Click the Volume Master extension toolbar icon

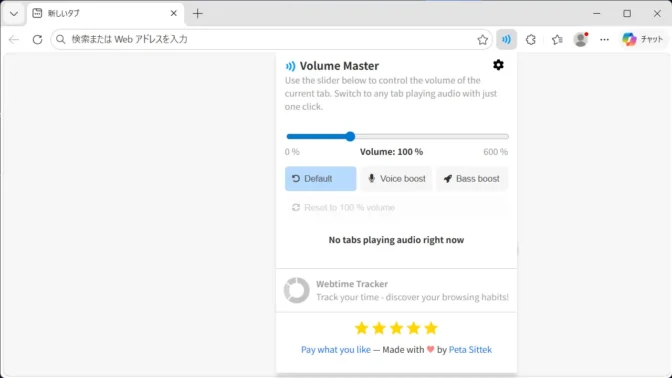tap(506, 39)
